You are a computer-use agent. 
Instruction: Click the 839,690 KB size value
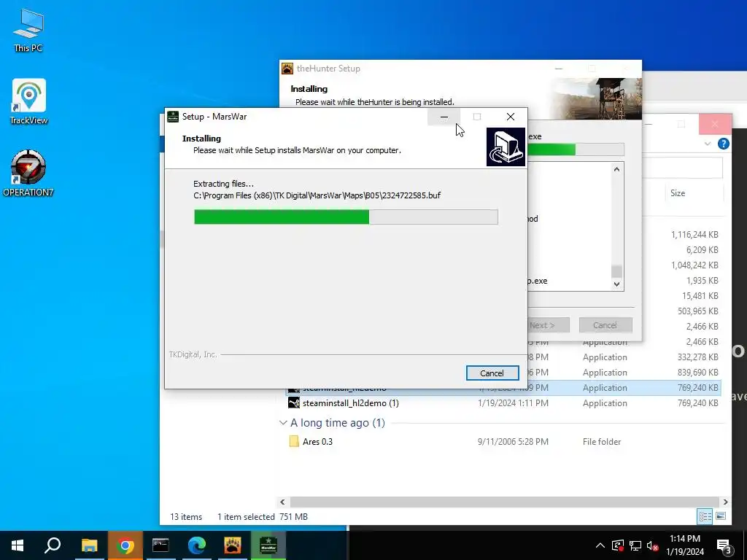tap(698, 373)
